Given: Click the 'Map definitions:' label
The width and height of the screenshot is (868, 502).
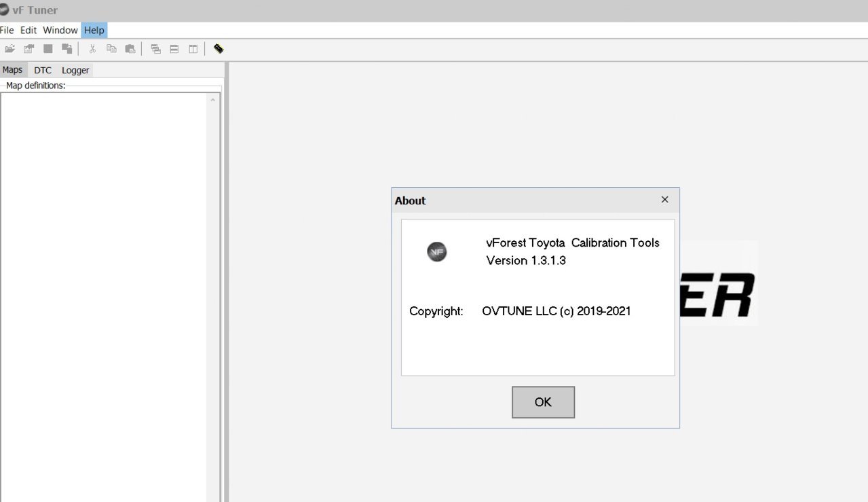Looking at the screenshot, I should (x=36, y=86).
